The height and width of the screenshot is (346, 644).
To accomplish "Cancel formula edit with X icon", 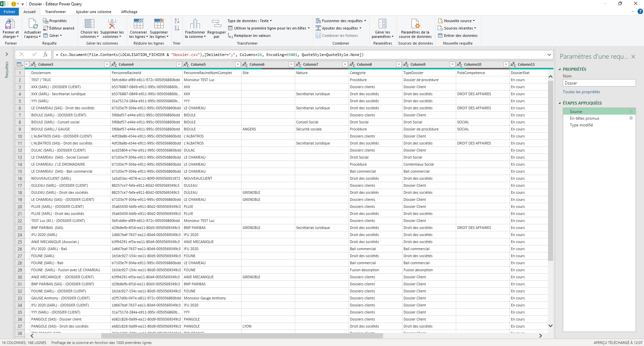I will point(22,54).
